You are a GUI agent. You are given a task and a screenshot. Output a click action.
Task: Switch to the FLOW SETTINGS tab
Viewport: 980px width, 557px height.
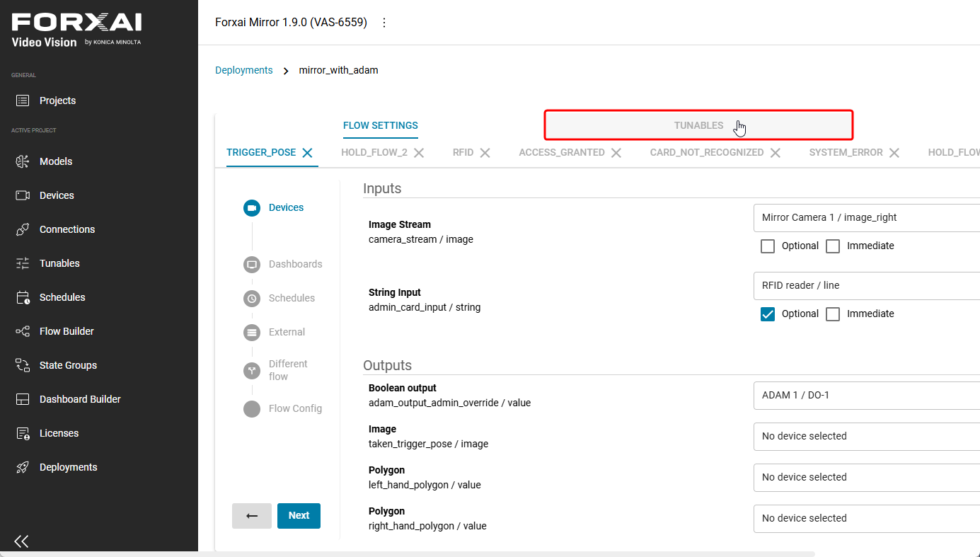(381, 125)
